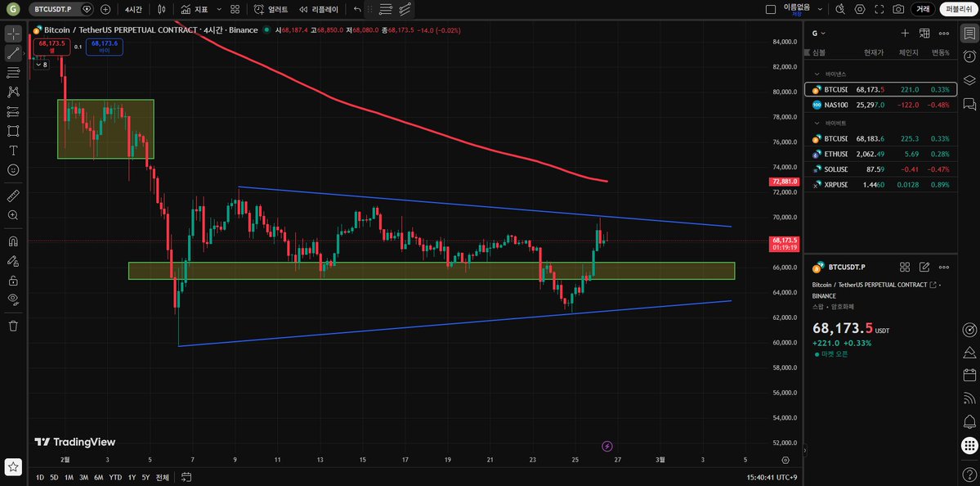Open the Fibonacci tools in left toolbar
The height and width of the screenshot is (486, 980).
point(13,73)
